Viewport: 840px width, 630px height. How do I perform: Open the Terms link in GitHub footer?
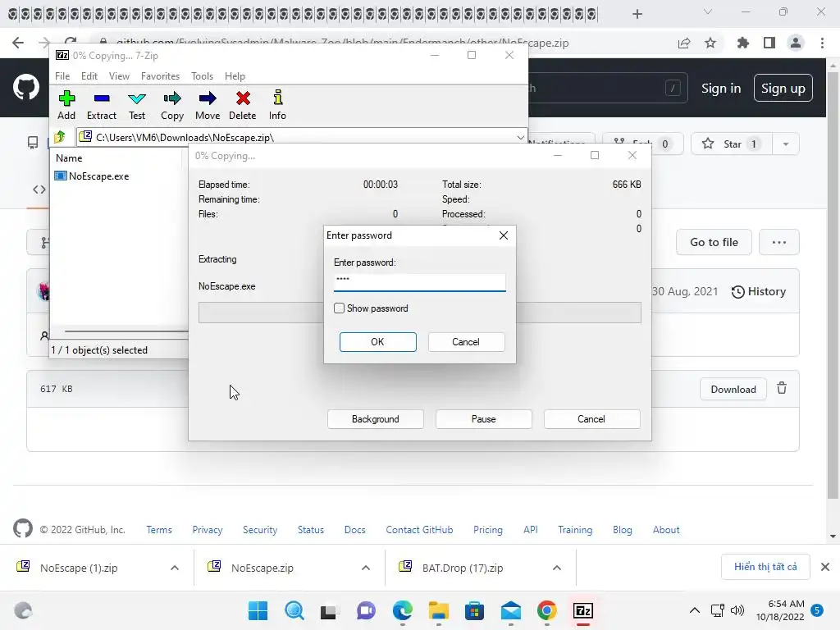[159, 530]
